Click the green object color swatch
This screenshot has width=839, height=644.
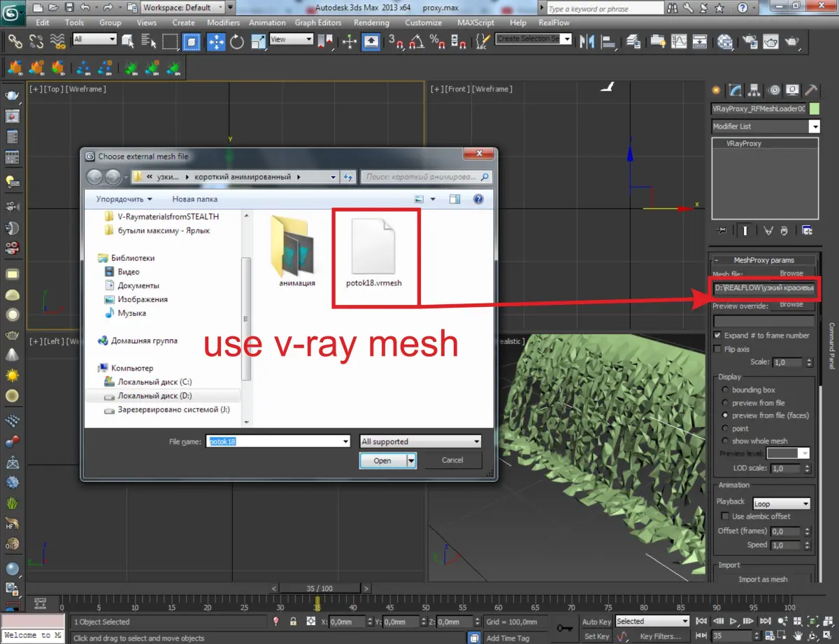click(x=814, y=109)
